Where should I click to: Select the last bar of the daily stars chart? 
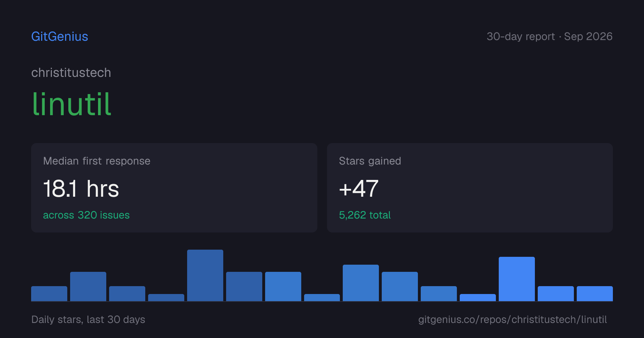click(x=595, y=294)
